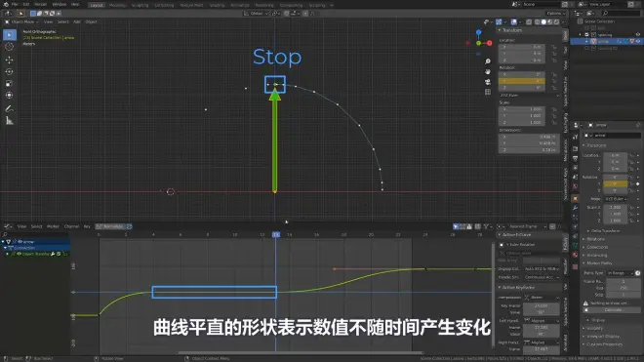Click the green Y axis on navigation gizmo
This screenshot has height=362, width=644.
478,43
